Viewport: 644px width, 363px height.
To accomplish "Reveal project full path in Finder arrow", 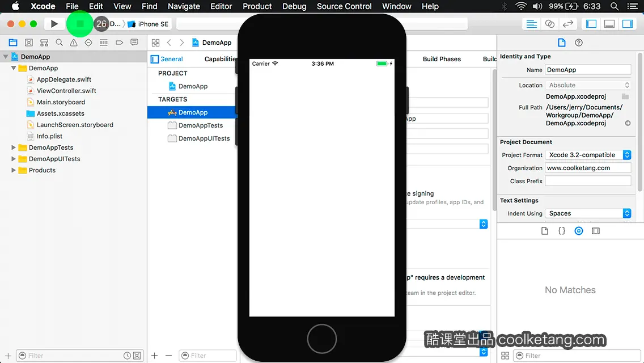I will click(628, 123).
